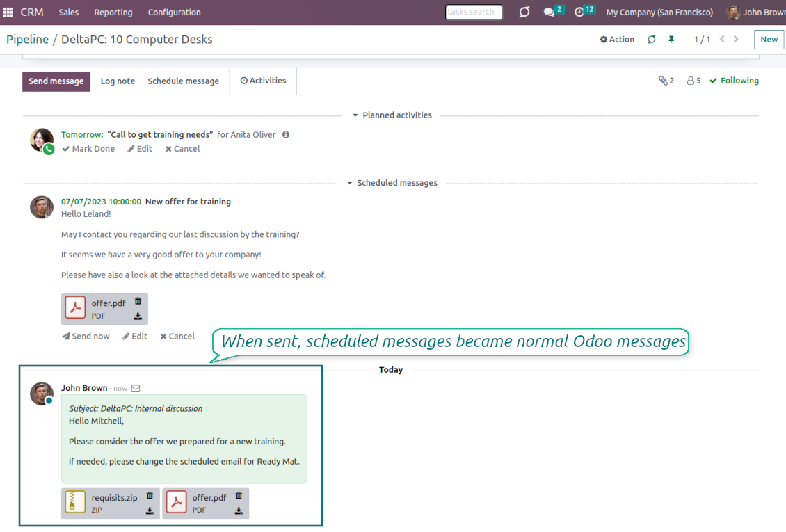Open the Sales menu

[69, 12]
